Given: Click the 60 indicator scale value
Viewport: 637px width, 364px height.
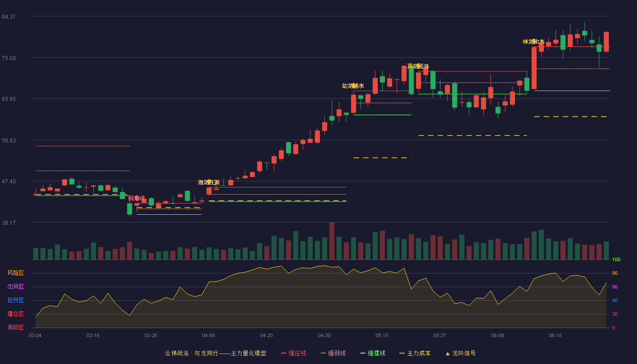Looking at the screenshot, I should (615, 287).
